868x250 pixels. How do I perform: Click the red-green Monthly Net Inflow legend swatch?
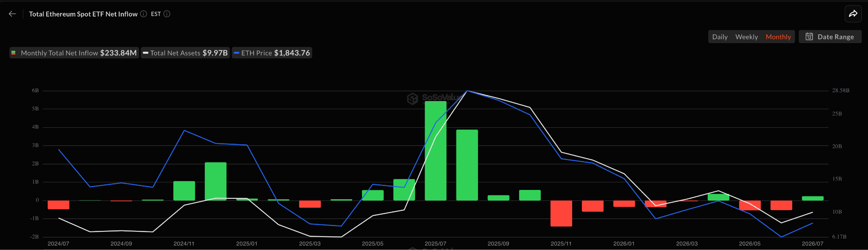[14, 53]
